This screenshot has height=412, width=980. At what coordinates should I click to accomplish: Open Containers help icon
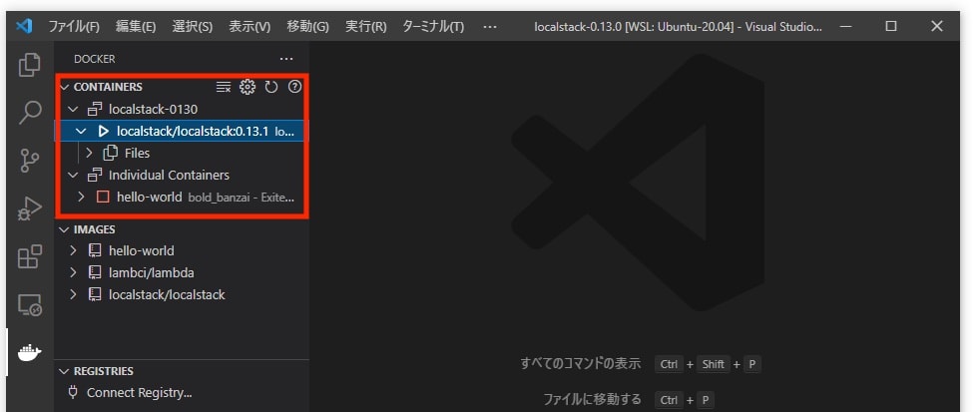pyautogui.click(x=294, y=87)
